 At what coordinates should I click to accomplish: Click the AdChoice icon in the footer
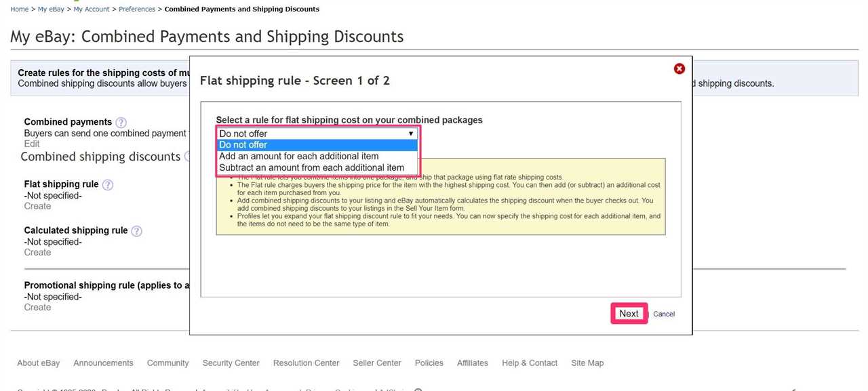click(418, 389)
